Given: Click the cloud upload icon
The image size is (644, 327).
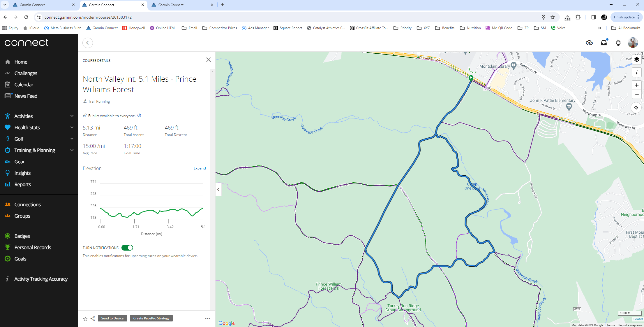Looking at the screenshot, I should [x=589, y=43].
